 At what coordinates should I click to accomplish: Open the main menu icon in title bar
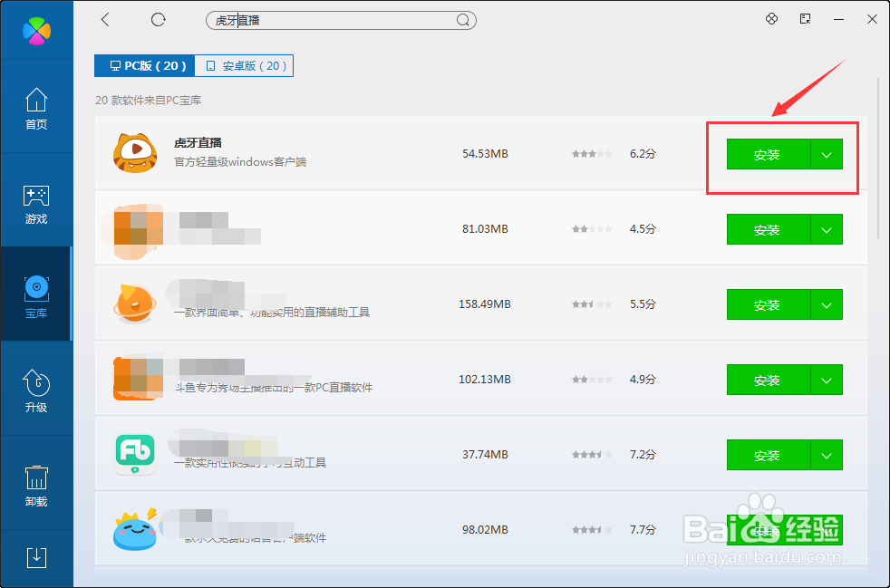(x=806, y=19)
